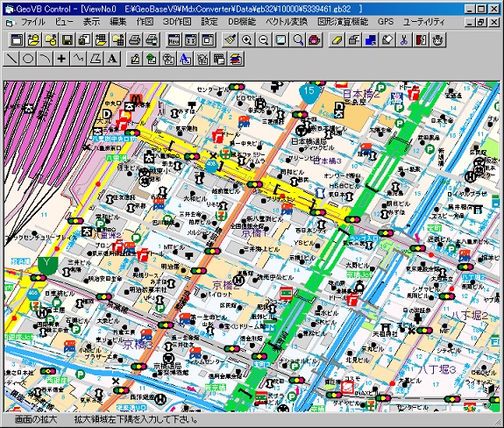The height and width of the screenshot is (428, 504).
Task: Select the arc drawing tool
Action: (x=45, y=59)
